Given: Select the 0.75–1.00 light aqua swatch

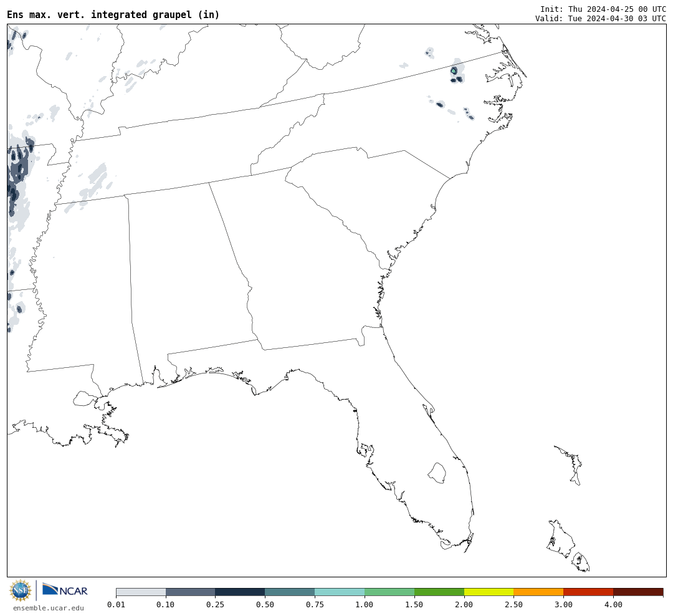Looking at the screenshot, I should click(340, 592).
